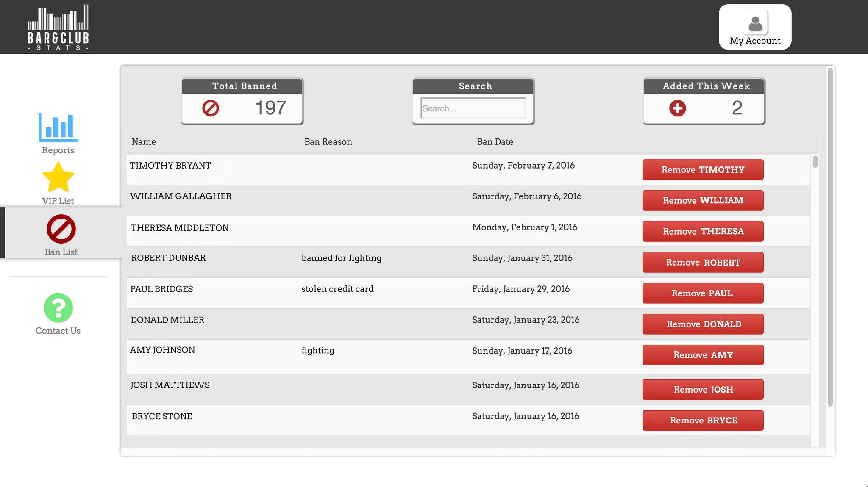Click the VIP List sidebar label
The height and width of the screenshot is (487, 868).
58,201
